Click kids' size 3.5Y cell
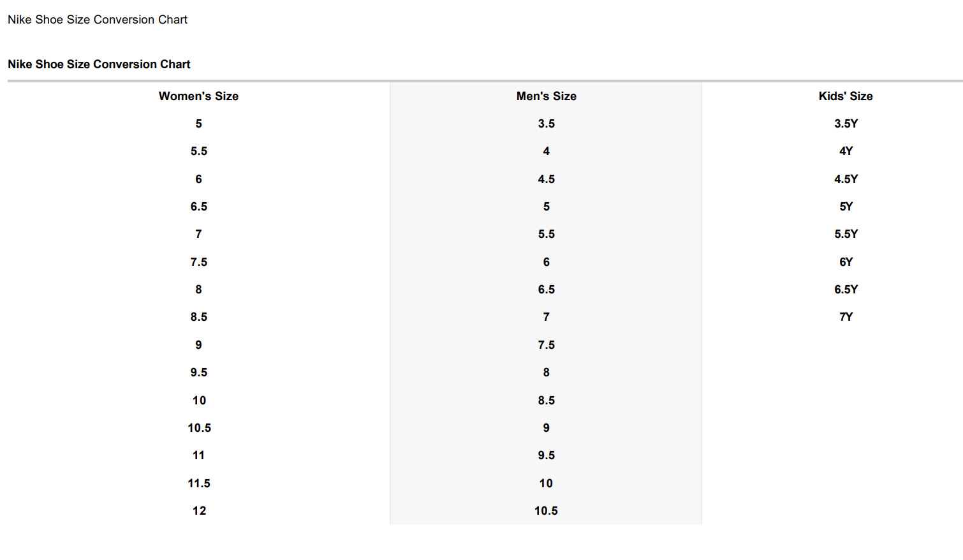The height and width of the screenshot is (560, 963). 846,124
